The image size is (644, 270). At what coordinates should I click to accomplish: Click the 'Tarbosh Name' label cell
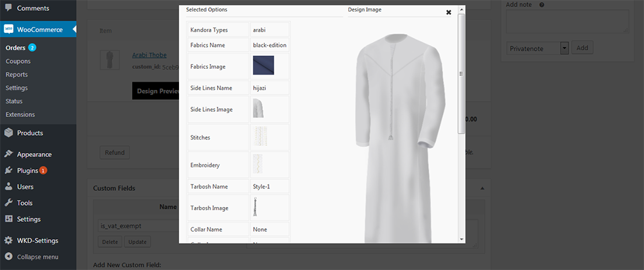pos(218,186)
